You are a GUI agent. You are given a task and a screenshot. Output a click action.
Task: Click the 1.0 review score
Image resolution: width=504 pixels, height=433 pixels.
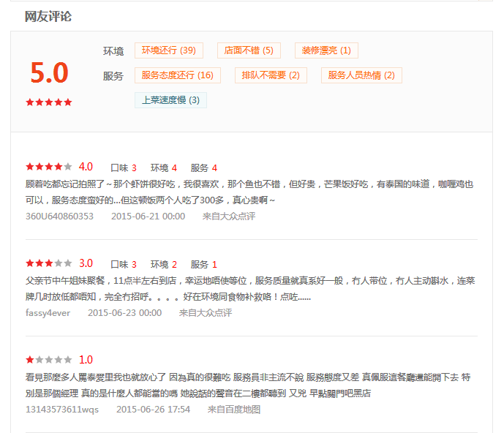[86, 360]
